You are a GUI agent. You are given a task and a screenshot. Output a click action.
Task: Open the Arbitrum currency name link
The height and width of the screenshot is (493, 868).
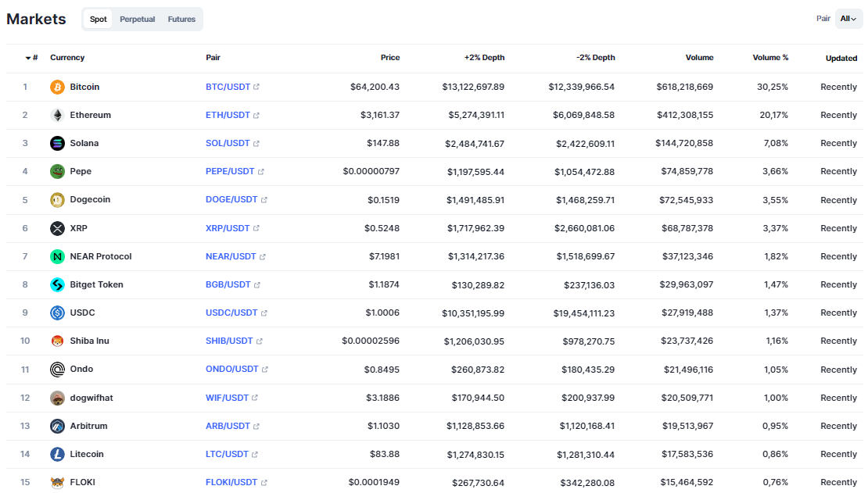[x=88, y=426]
